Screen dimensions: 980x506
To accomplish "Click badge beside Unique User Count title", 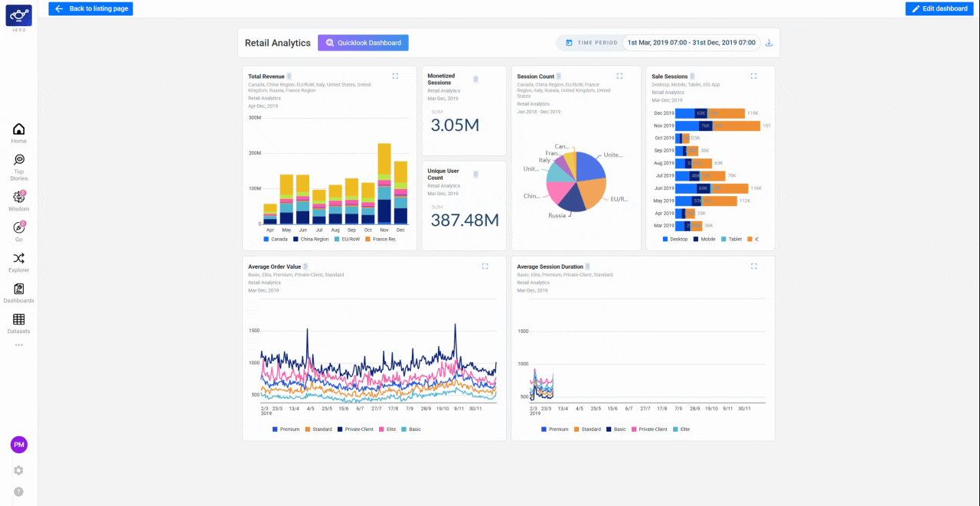I will pos(475,175).
